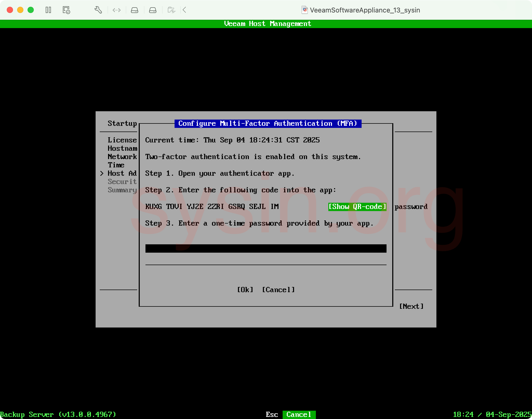Screen dimensions: 532x419
Task: Click Cancel in the MFA dialog
Action: [278, 290]
